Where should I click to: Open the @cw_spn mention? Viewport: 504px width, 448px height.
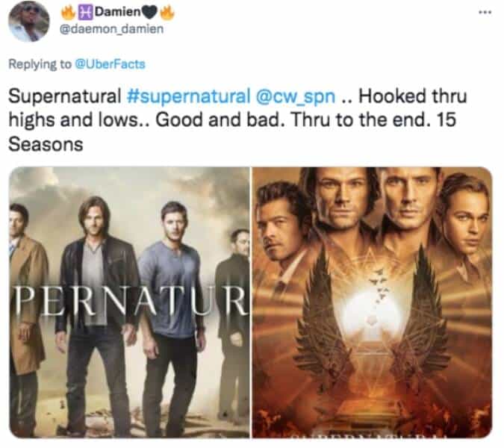tap(296, 96)
